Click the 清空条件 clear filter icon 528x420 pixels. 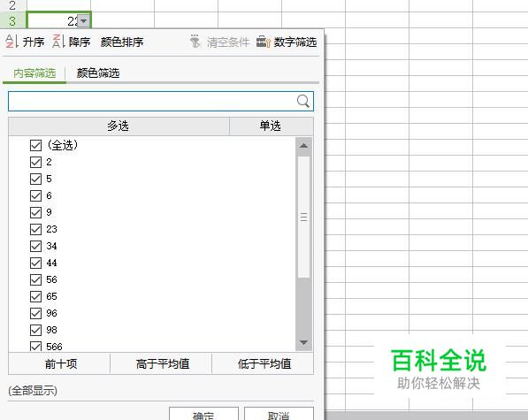[195, 42]
